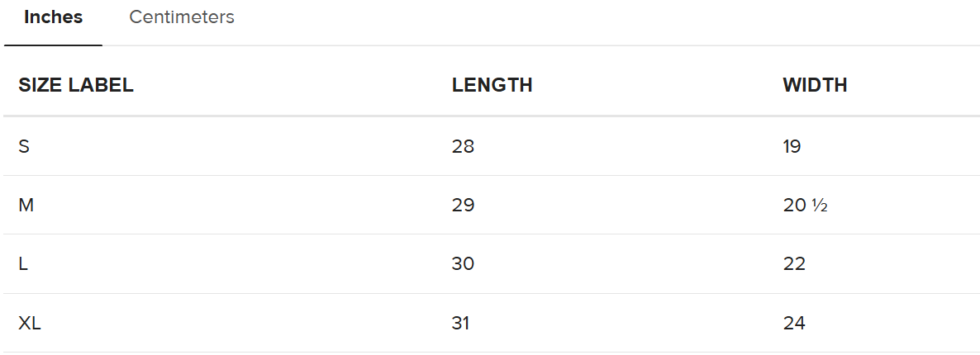The height and width of the screenshot is (355, 980).
Task: Click the length value 31
Action: pos(460,323)
